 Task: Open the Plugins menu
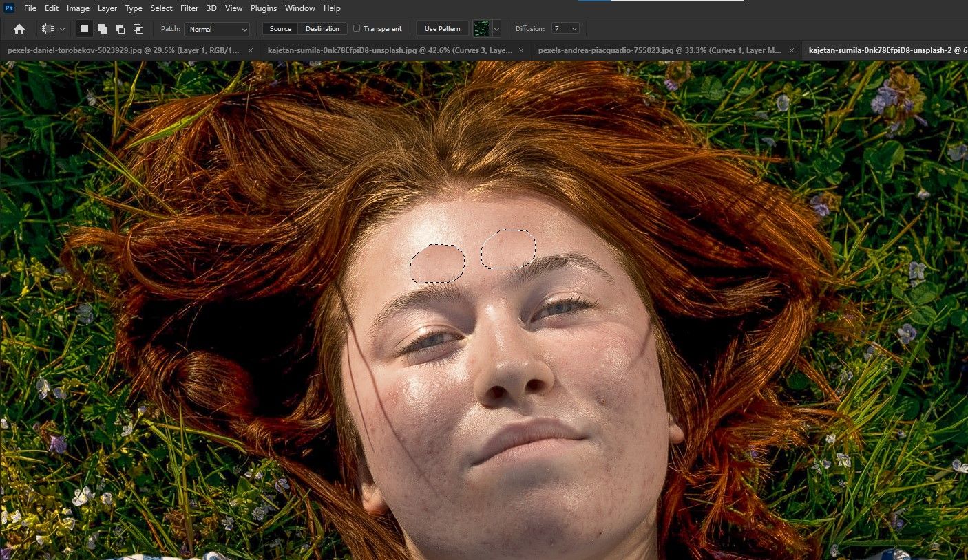click(x=264, y=8)
